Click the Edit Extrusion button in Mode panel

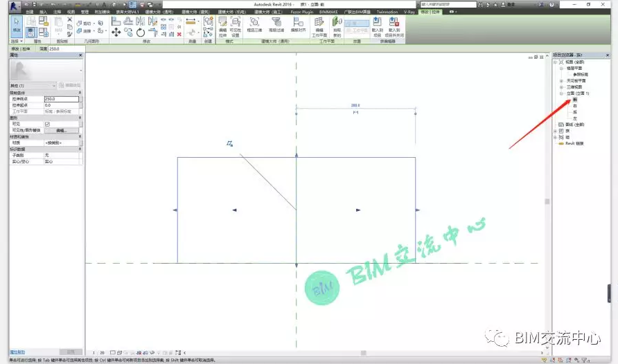click(222, 27)
